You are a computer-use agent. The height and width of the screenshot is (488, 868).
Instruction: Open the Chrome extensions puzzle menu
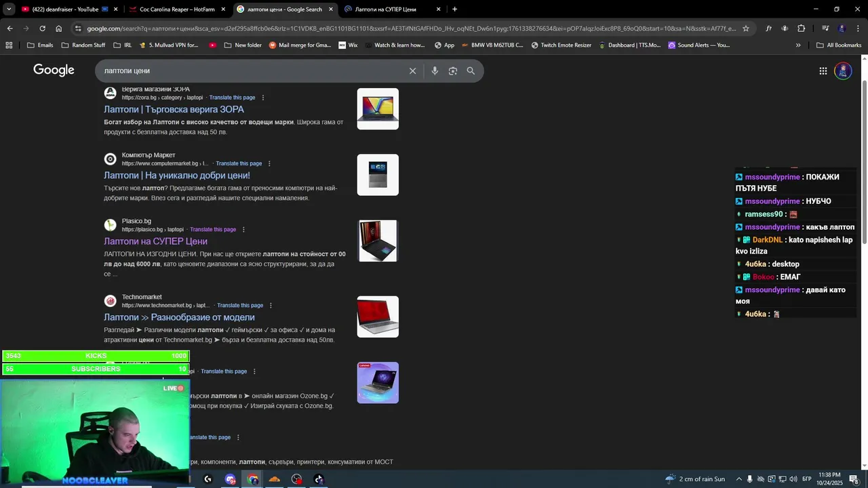point(801,28)
